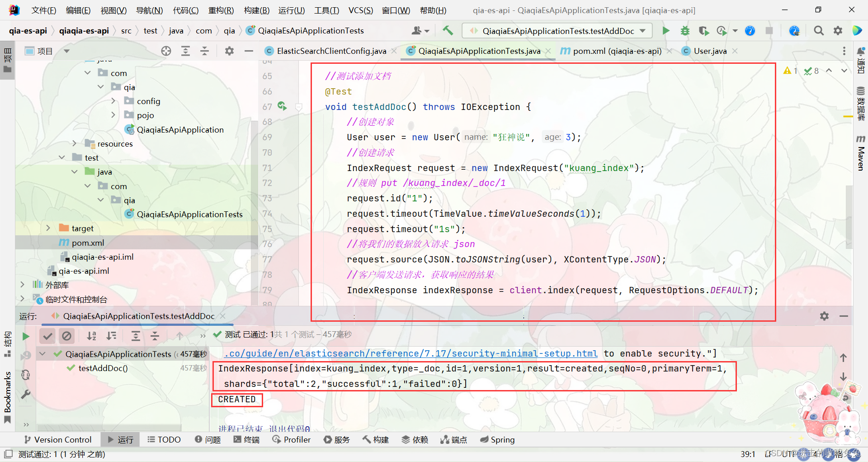Rerun tests in the run panel

coord(26,336)
